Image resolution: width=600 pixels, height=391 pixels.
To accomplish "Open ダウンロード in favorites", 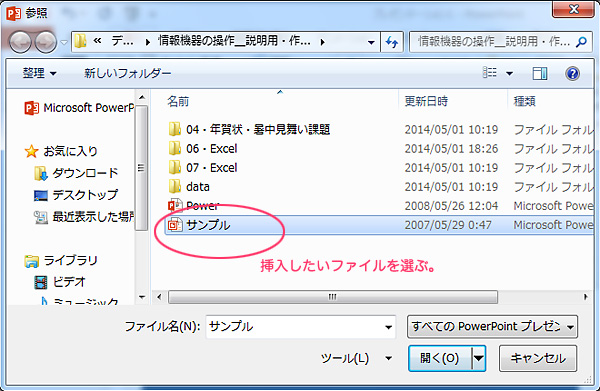I will pyautogui.click(x=76, y=173).
